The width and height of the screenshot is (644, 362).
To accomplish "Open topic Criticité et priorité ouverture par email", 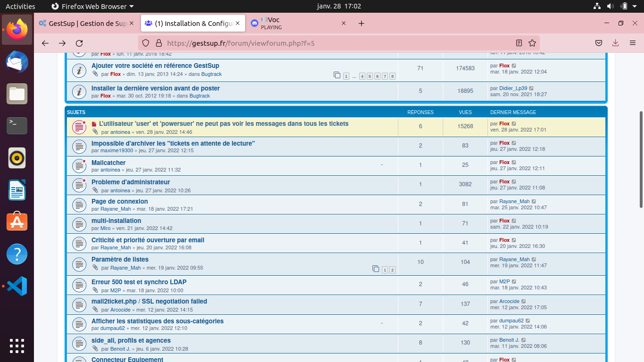I will [148, 240].
